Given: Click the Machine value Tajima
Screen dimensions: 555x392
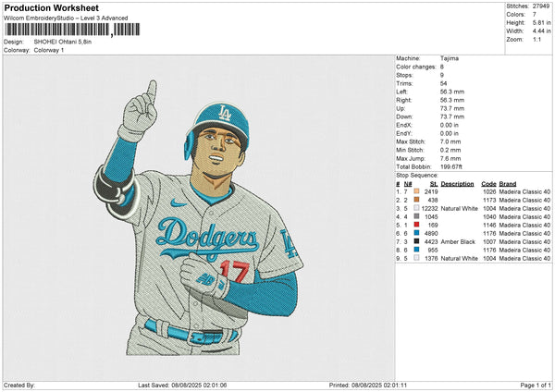Looking at the screenshot, I should 450,58.
